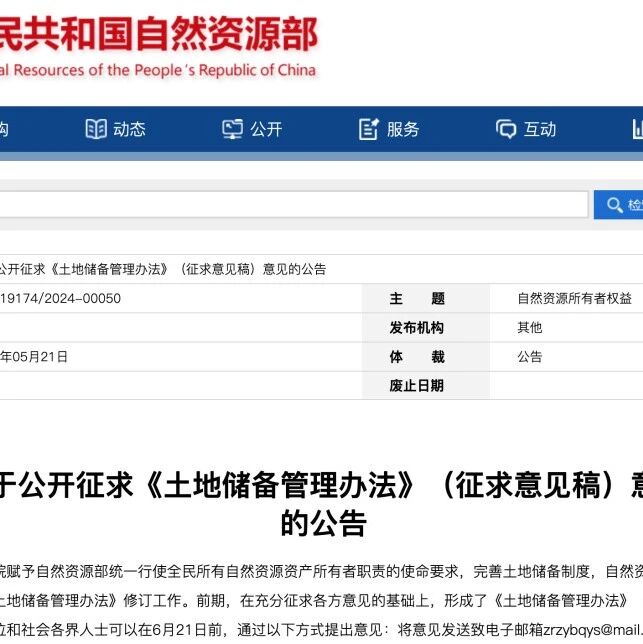
Task: Click inside the search input field
Action: pos(294,204)
